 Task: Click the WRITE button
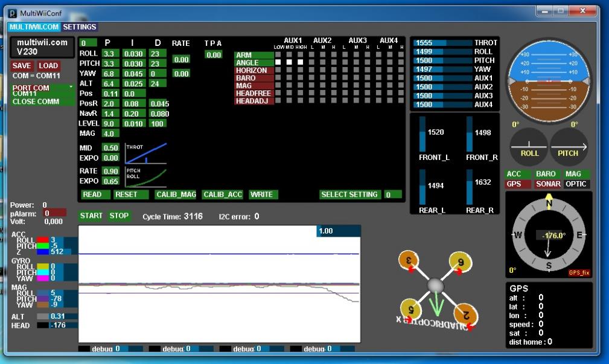(263, 194)
